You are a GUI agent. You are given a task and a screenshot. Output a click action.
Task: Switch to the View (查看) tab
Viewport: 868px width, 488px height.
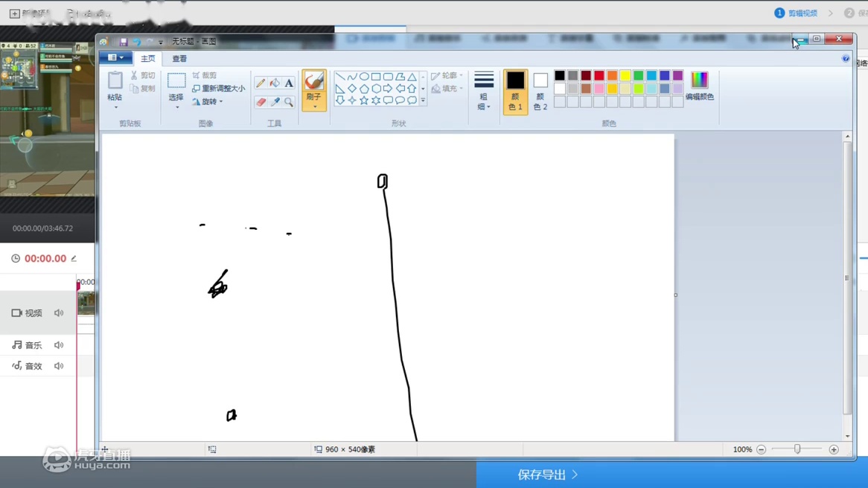(x=179, y=58)
